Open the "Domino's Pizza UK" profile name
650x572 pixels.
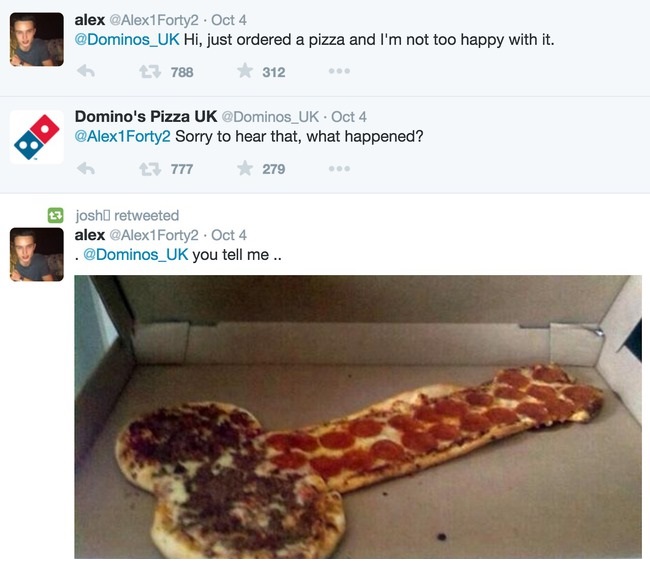click(x=146, y=116)
